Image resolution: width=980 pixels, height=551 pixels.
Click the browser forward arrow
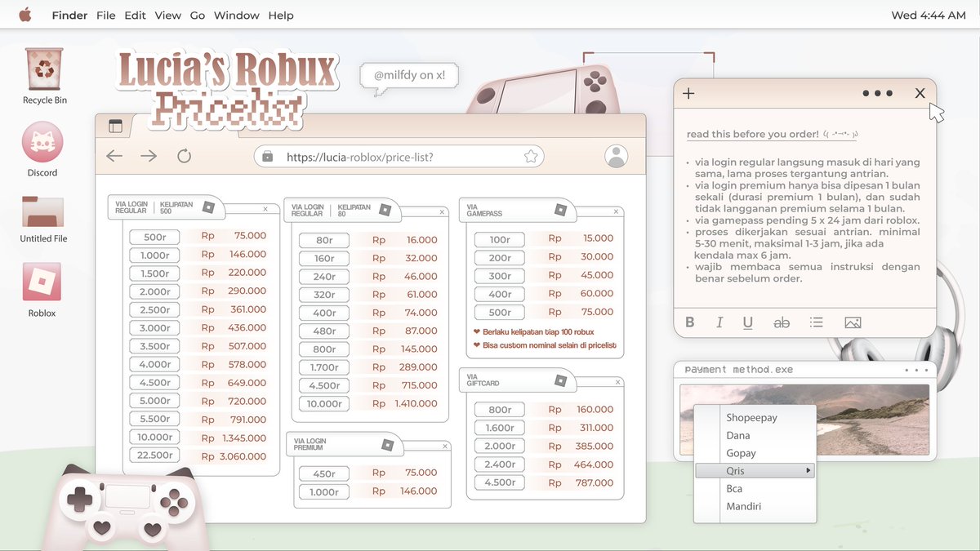pyautogui.click(x=148, y=156)
